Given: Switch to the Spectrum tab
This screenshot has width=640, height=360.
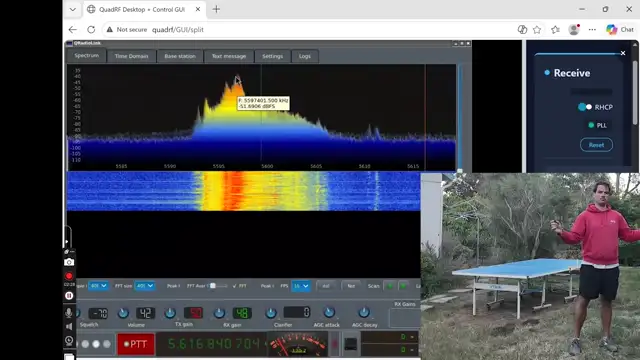Looking at the screenshot, I should pos(87,56).
